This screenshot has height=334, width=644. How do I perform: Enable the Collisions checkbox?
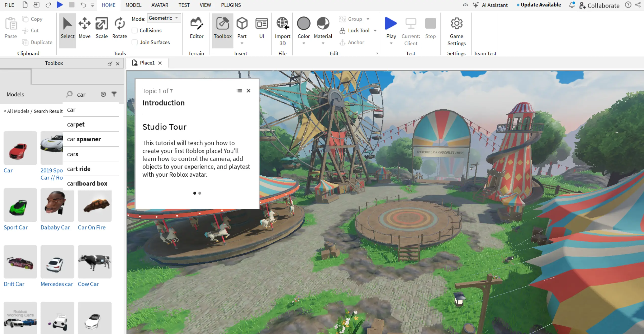135,31
